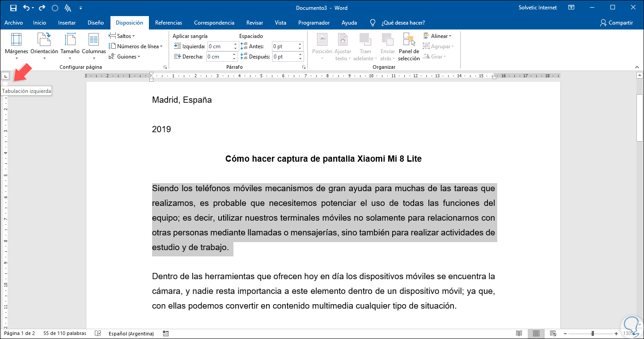Screen dimensions: 644x339
Task: Switch to the Programador tab
Action: pos(314,23)
